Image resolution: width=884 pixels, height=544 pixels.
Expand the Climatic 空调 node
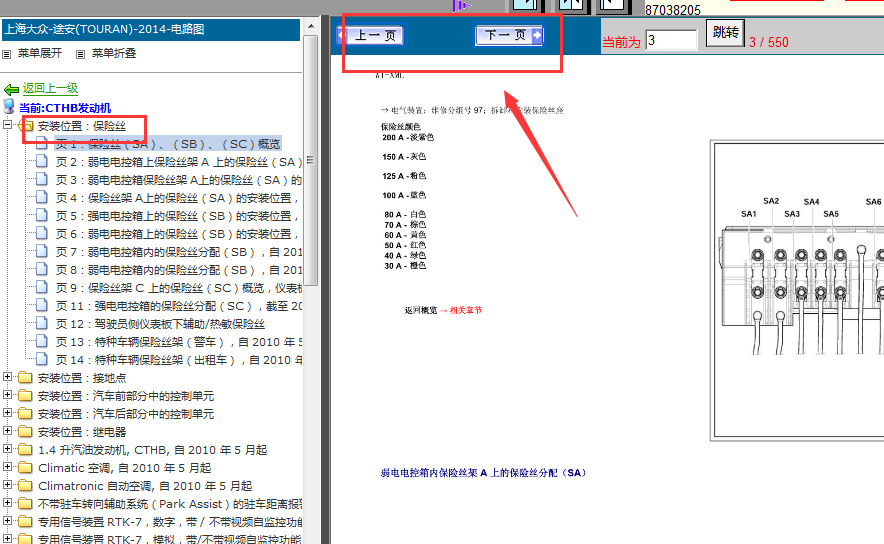tap(7, 467)
